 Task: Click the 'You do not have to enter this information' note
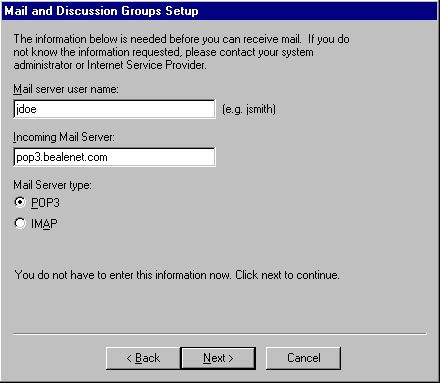177,275
